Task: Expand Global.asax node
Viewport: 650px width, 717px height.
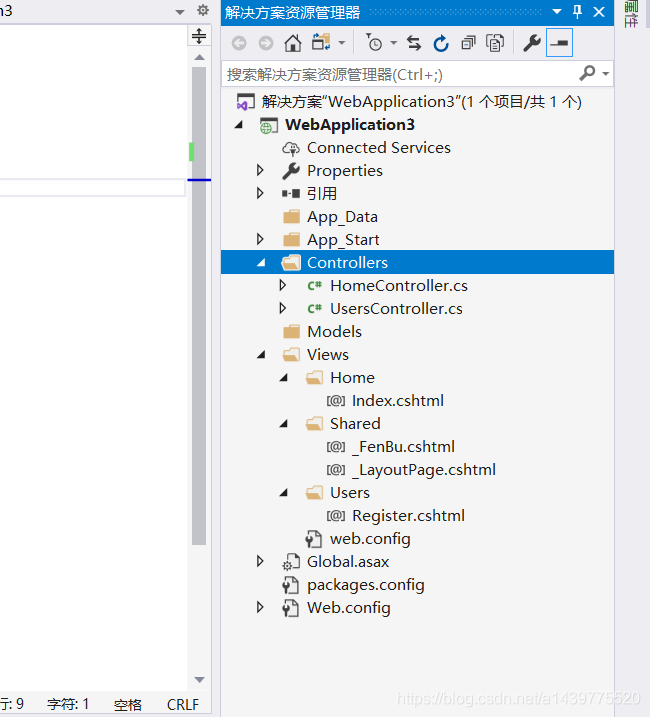Action: tap(260, 561)
